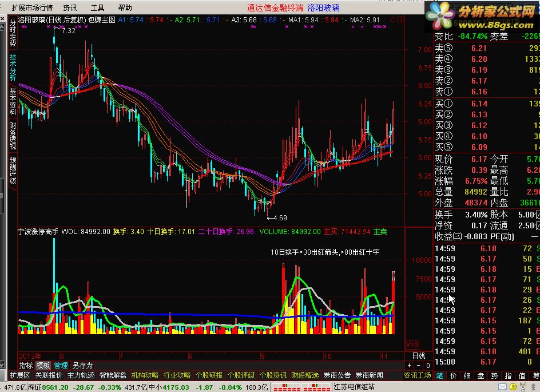540x392 pixels.
Task: Open the 个股研报 bottom tab
Action: (209, 375)
